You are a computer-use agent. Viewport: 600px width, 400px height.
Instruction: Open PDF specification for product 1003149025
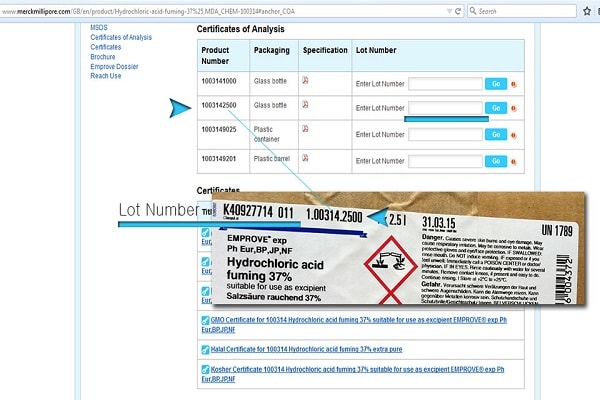pyautogui.click(x=305, y=129)
